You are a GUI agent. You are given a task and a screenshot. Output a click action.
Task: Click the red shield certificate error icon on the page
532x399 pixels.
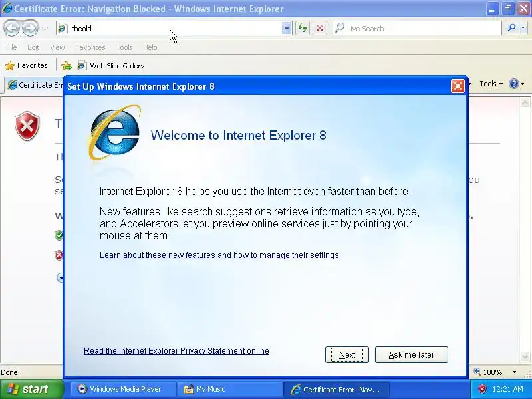(x=27, y=126)
